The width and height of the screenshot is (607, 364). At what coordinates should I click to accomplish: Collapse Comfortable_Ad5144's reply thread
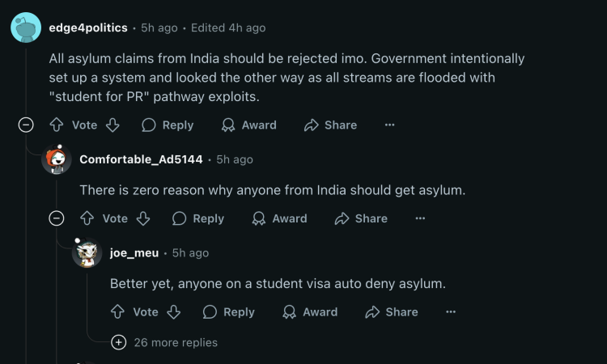57,218
